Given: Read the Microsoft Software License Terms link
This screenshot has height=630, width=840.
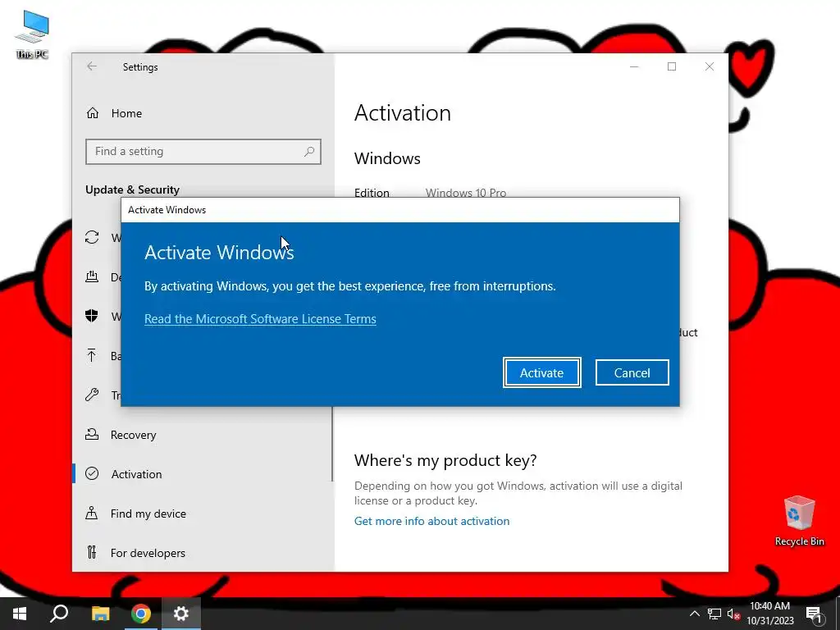Looking at the screenshot, I should 260,319.
